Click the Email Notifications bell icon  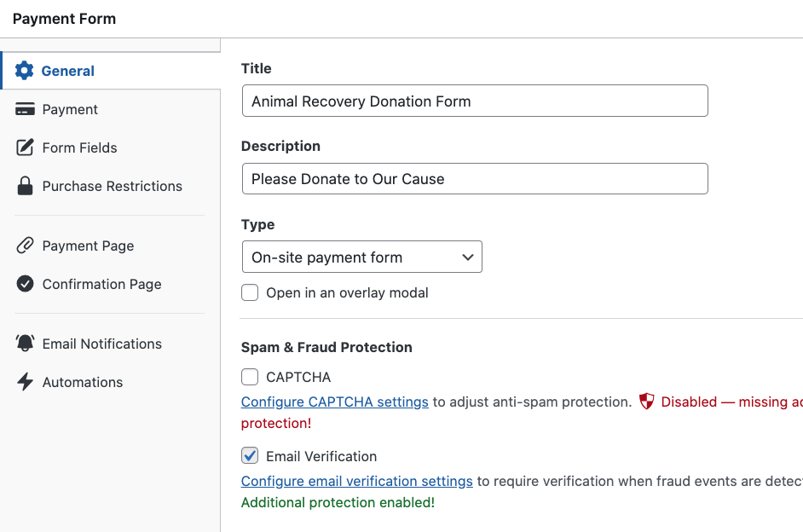click(26, 344)
